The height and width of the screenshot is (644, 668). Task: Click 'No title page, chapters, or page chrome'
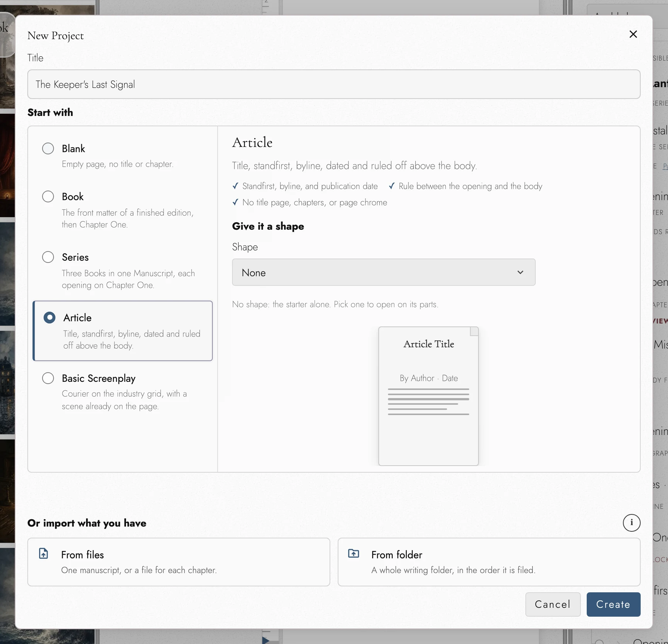(315, 202)
